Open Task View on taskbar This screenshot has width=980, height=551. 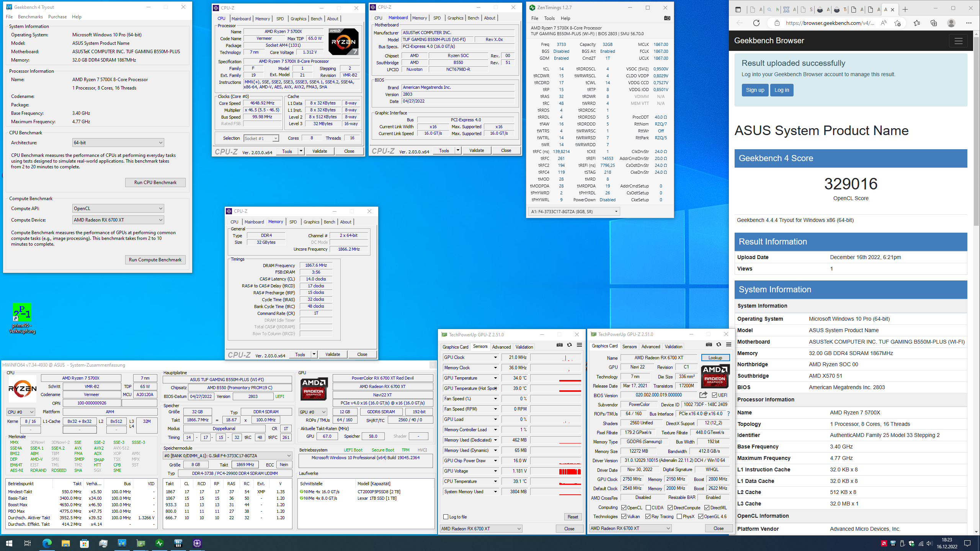pos(28,543)
